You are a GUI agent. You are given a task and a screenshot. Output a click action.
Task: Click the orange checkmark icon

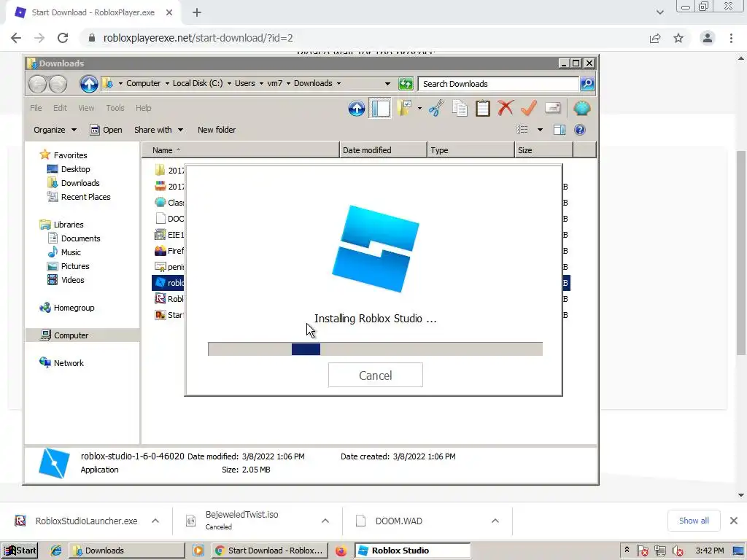(529, 108)
